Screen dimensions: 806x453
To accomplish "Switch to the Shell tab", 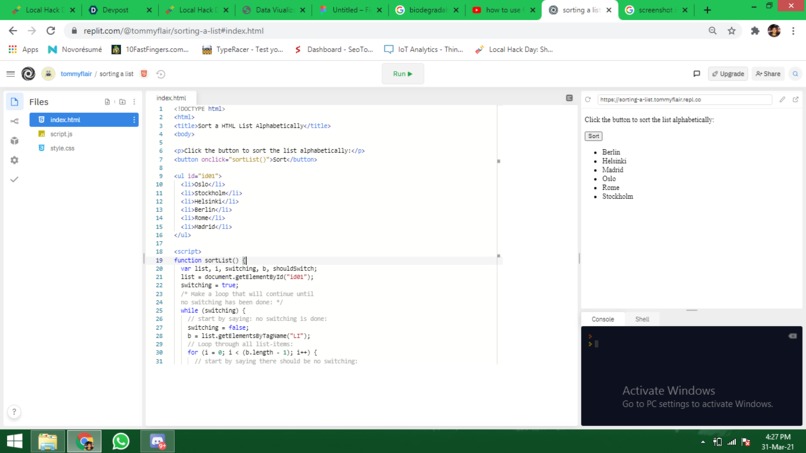I will click(x=642, y=319).
